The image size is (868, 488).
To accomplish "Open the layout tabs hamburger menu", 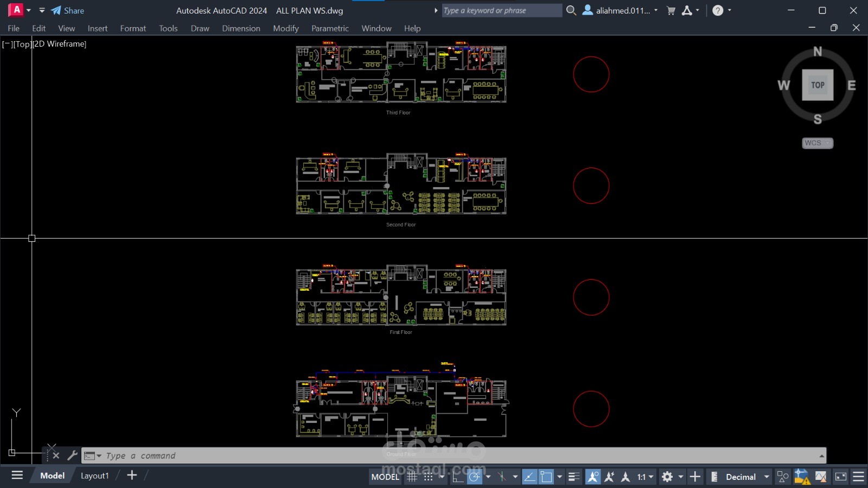I will click(x=17, y=476).
